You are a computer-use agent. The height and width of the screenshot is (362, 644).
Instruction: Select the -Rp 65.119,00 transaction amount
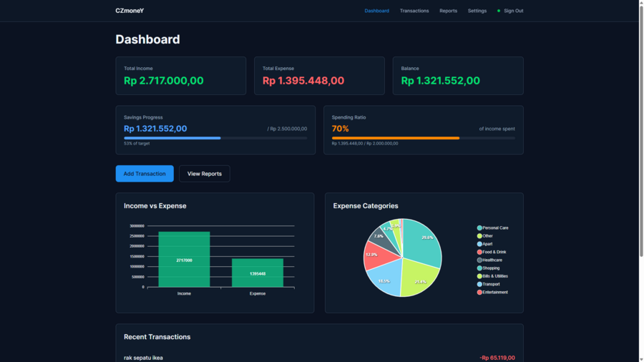coord(497,358)
